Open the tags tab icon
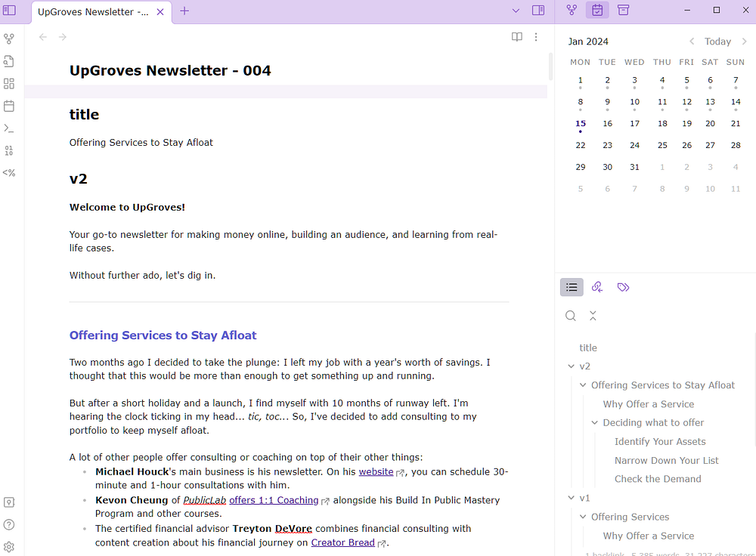 point(624,287)
